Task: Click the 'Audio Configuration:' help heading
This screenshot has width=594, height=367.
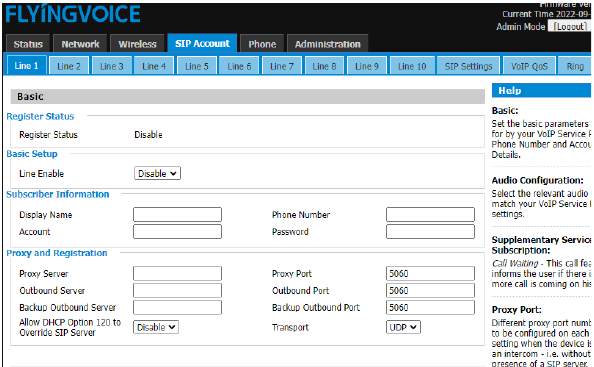Action: (x=538, y=180)
